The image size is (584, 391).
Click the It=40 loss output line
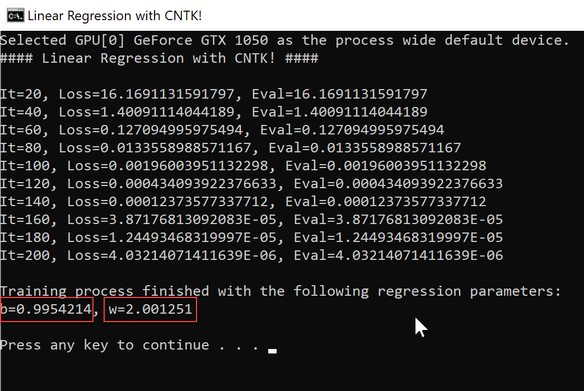214,112
